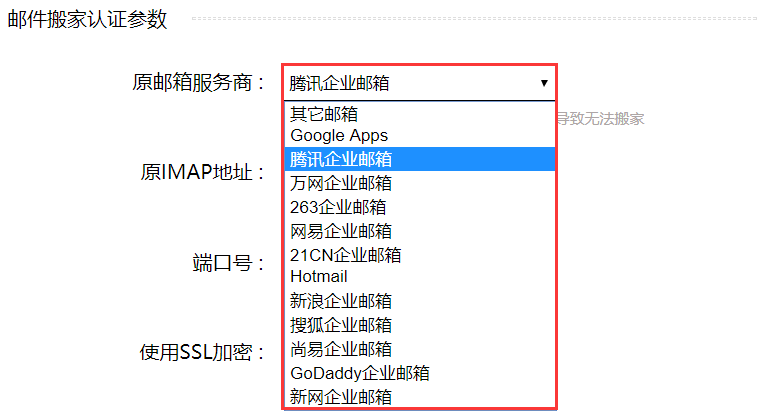Select 网易企业邮箱 as provider
This screenshot has width=765, height=411.
pos(340,231)
